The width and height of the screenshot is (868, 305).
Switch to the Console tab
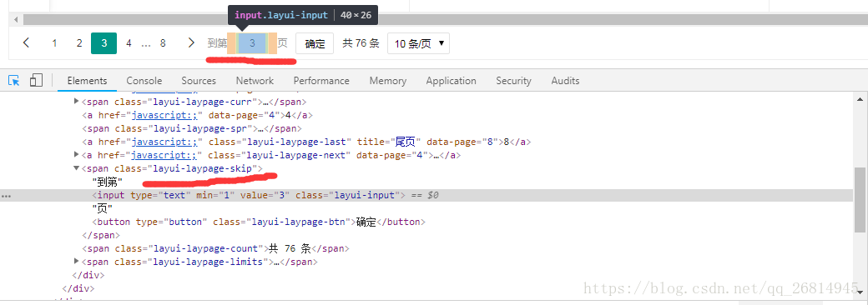click(x=144, y=81)
